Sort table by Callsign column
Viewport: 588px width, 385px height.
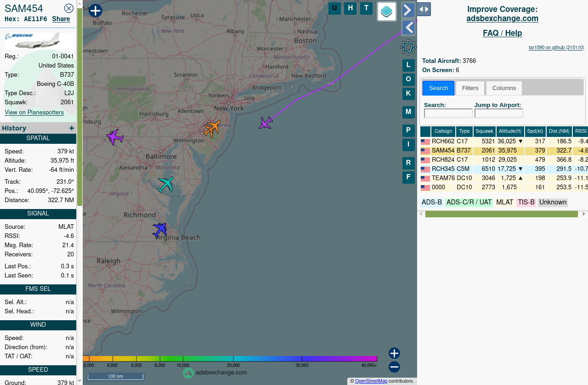pyautogui.click(x=443, y=131)
